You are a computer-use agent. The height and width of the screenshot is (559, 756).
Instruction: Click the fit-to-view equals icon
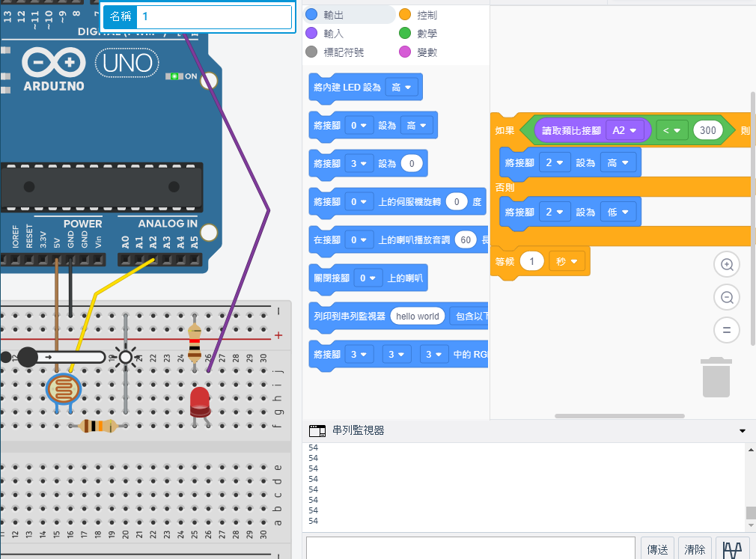pos(726,329)
